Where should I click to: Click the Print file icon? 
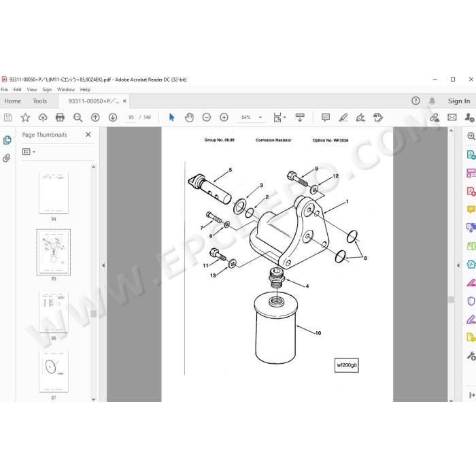tap(60, 117)
